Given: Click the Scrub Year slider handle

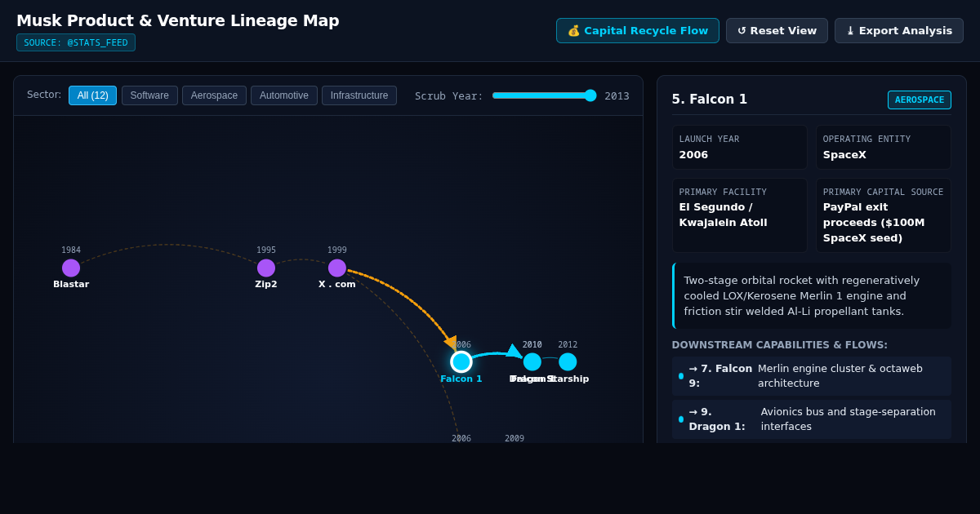Looking at the screenshot, I should (590, 95).
